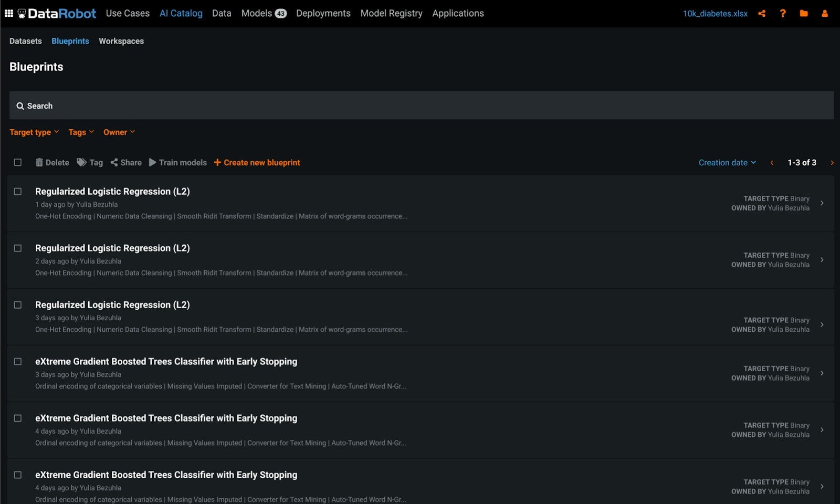
Task: Open Model Registry in top navigation
Action: tap(392, 13)
